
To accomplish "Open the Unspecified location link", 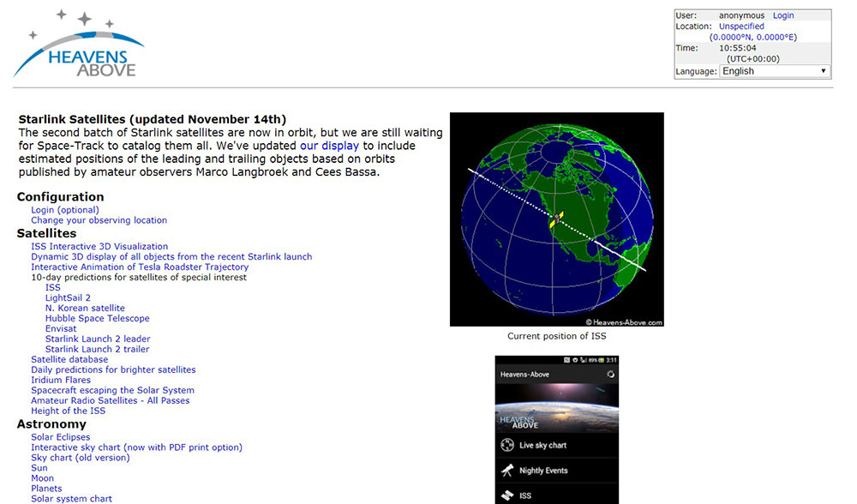I will (x=741, y=27).
